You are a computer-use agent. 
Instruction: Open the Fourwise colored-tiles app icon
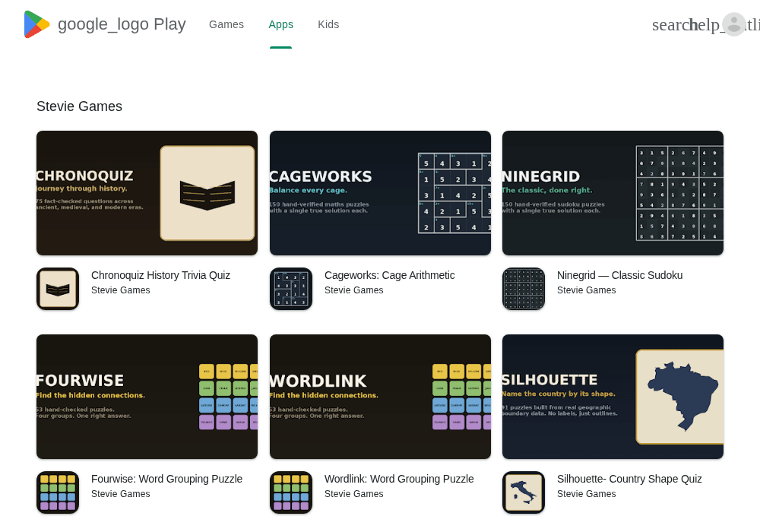pos(58,492)
